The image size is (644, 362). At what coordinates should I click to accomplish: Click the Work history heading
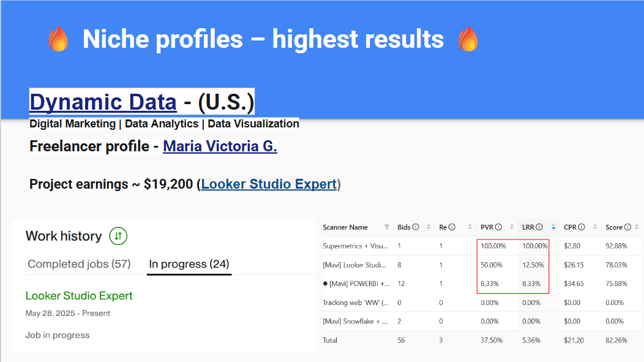click(64, 236)
